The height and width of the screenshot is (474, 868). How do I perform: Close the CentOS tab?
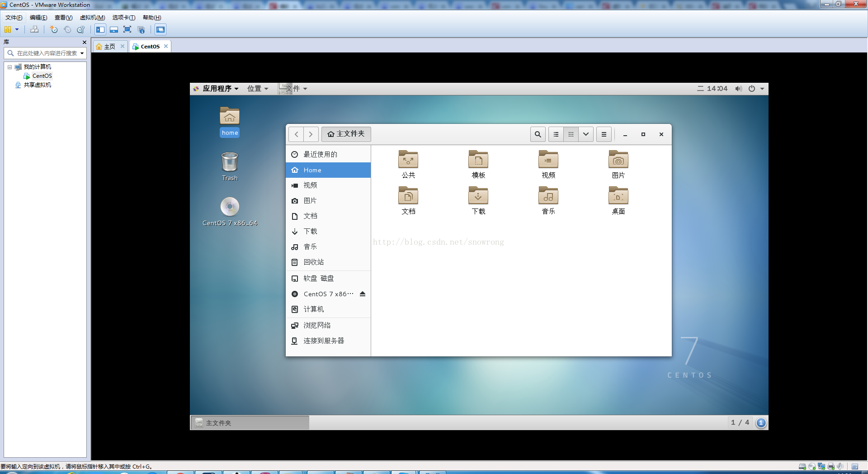point(166,46)
